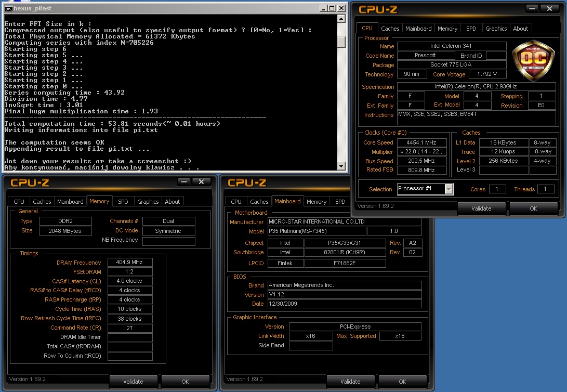This screenshot has width=567, height=392.
Task: Open the Memory tab in Mainboard window
Action: [x=317, y=202]
